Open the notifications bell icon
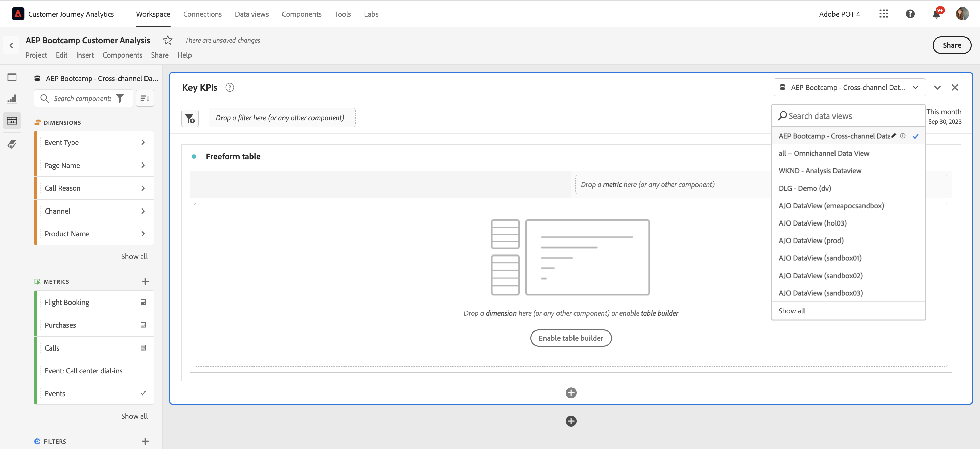 936,14
